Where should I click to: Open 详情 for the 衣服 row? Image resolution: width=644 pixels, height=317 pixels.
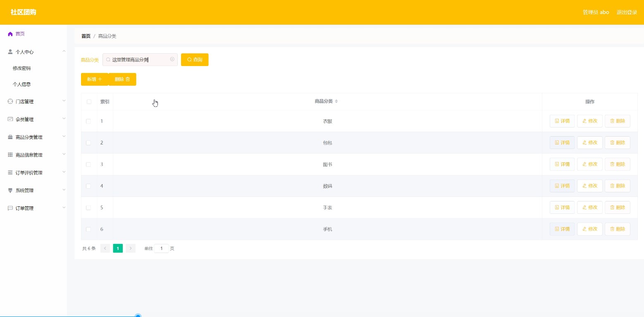point(562,121)
